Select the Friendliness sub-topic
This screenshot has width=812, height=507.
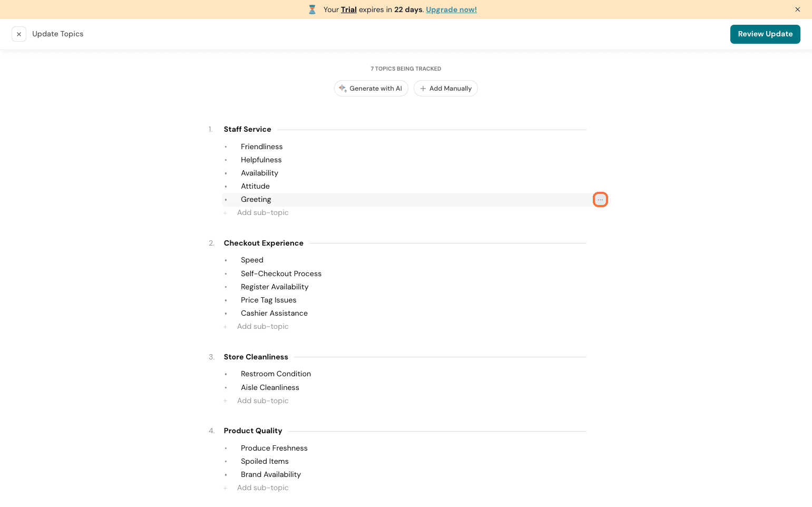click(x=261, y=147)
